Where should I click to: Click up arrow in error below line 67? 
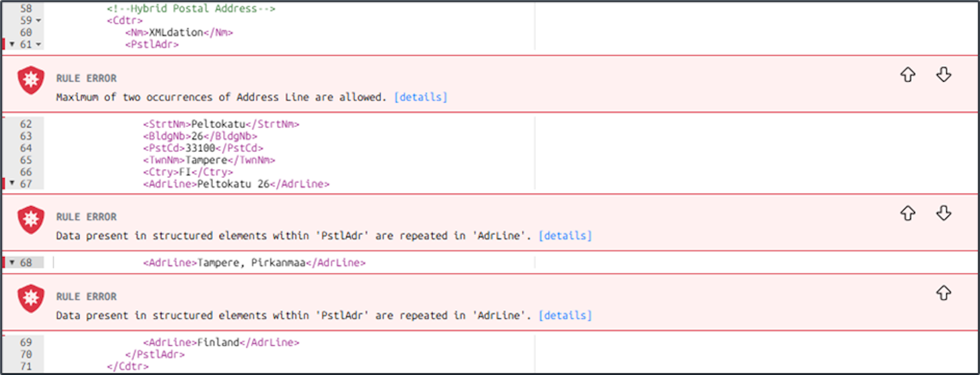pos(908,213)
